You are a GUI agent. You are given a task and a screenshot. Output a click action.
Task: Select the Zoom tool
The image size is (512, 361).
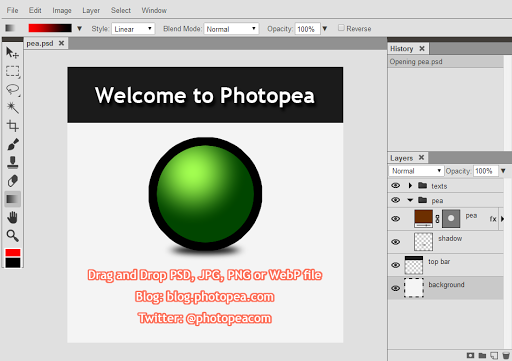[x=13, y=236]
